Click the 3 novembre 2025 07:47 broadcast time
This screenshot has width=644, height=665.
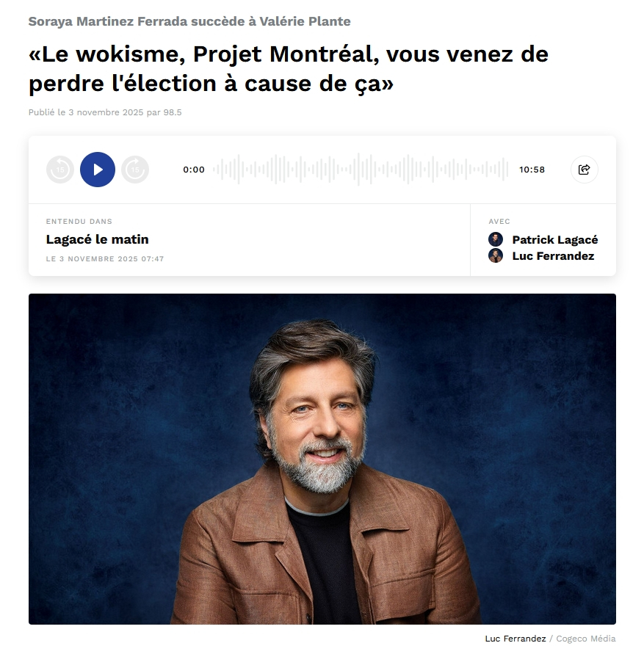pos(105,258)
